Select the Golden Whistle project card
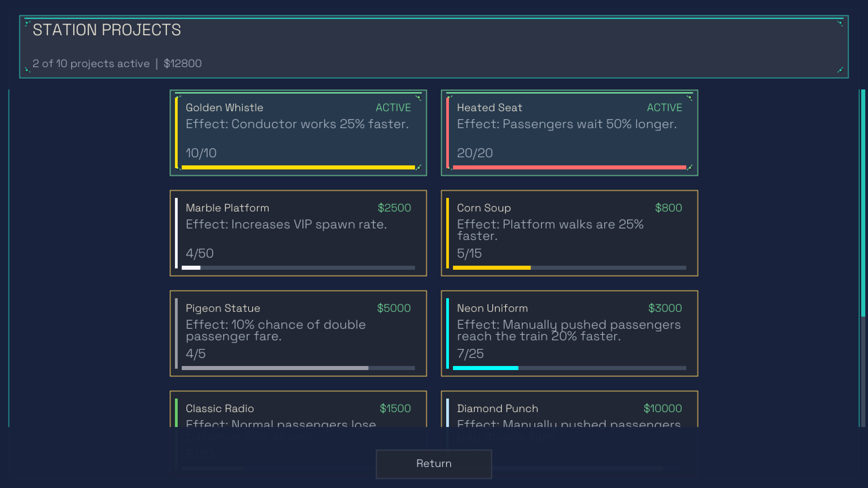 [x=298, y=133]
